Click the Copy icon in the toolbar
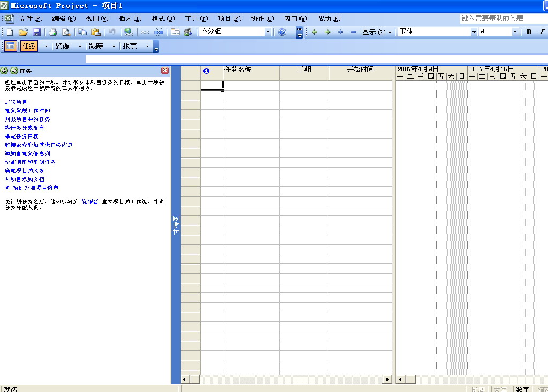The height and width of the screenshot is (392, 548). pos(82,32)
